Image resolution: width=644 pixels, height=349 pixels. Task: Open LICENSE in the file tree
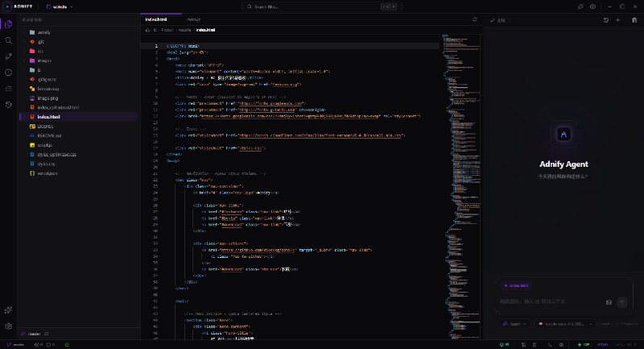pyautogui.click(x=78, y=127)
